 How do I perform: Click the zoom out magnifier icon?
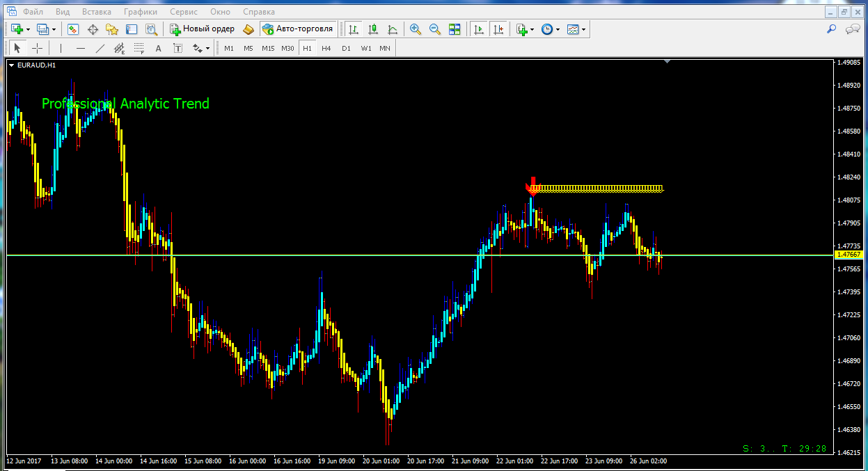[435, 29]
